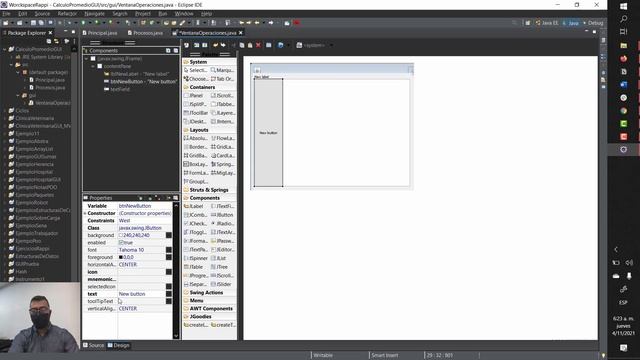Toggle the enabled true checkbox
The image size is (640, 360).
pyautogui.click(x=121, y=242)
